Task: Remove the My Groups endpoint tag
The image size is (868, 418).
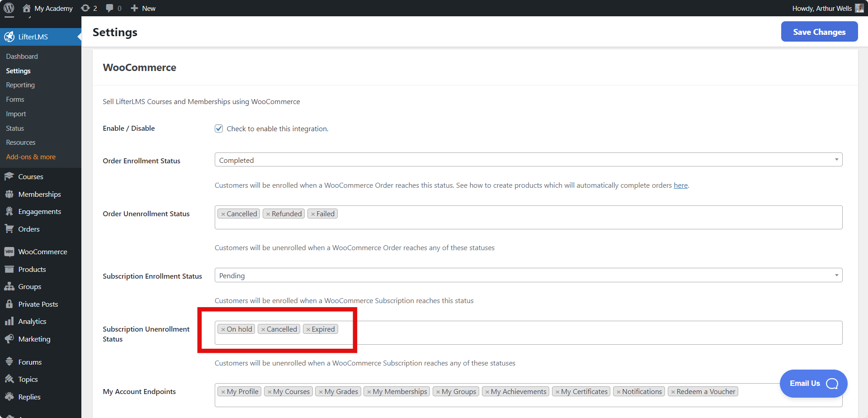Action: [x=438, y=392]
